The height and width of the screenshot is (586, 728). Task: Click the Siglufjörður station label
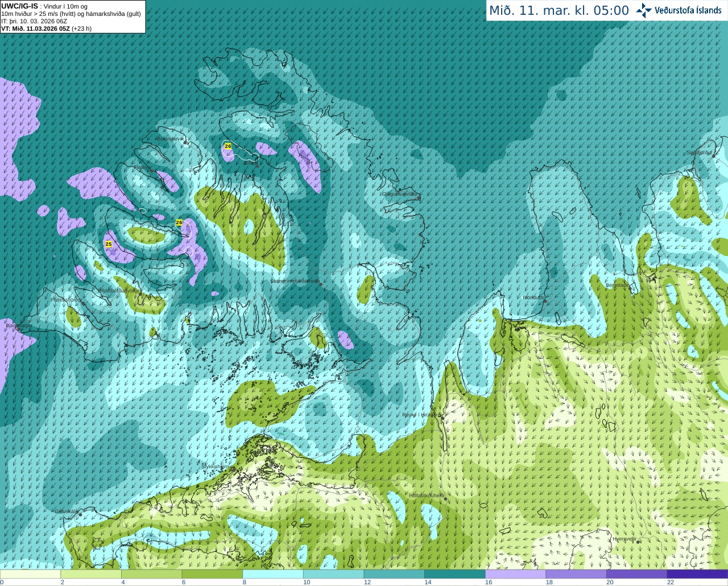coord(700,152)
